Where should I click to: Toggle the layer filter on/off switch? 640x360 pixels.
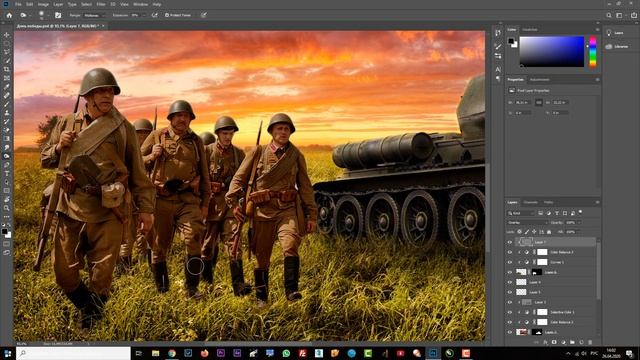click(x=580, y=212)
